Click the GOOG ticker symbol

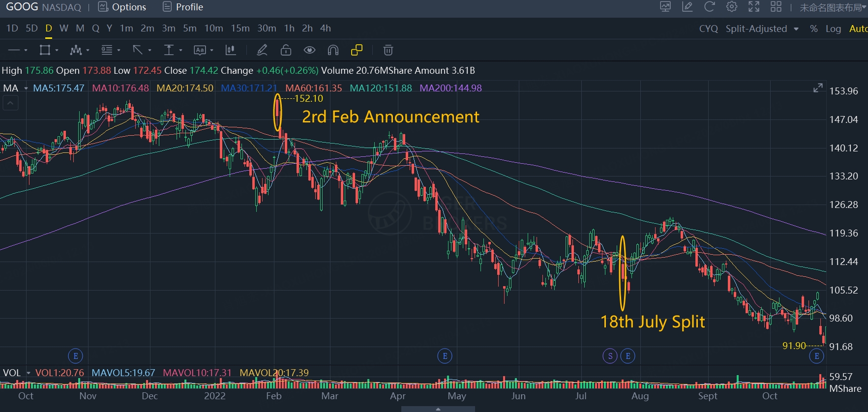(22, 7)
